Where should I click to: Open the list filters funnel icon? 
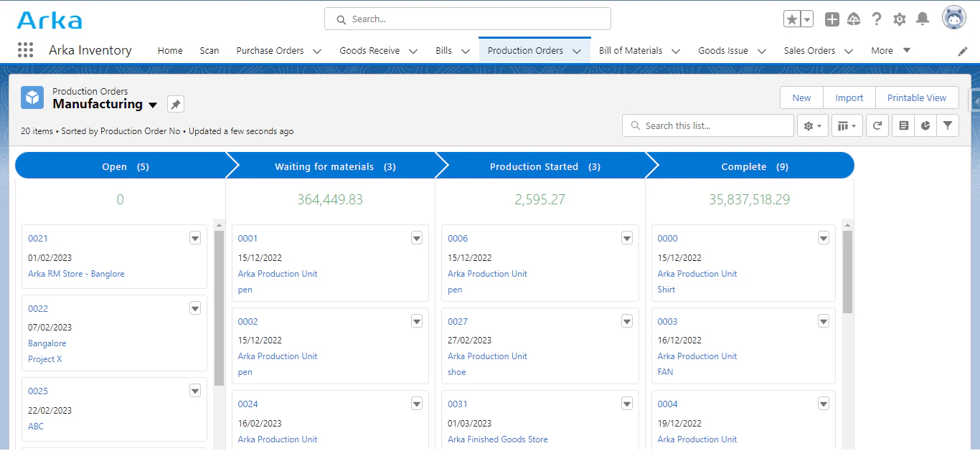948,125
